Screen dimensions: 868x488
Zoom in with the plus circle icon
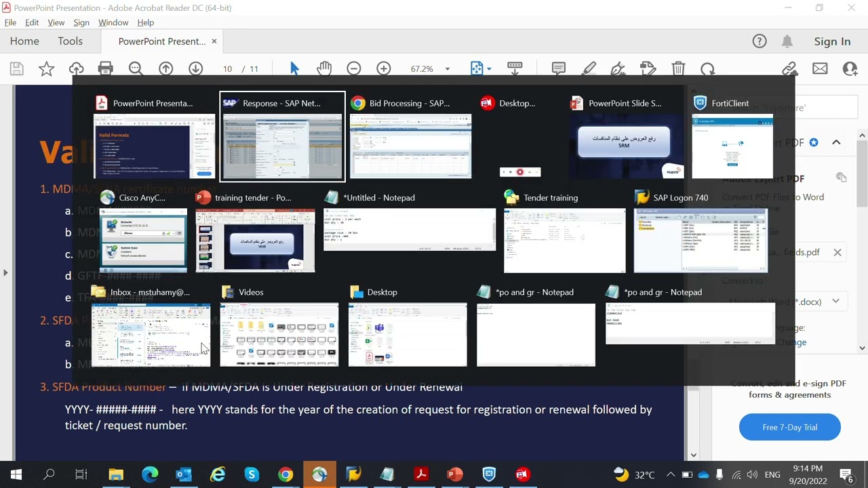(x=383, y=68)
